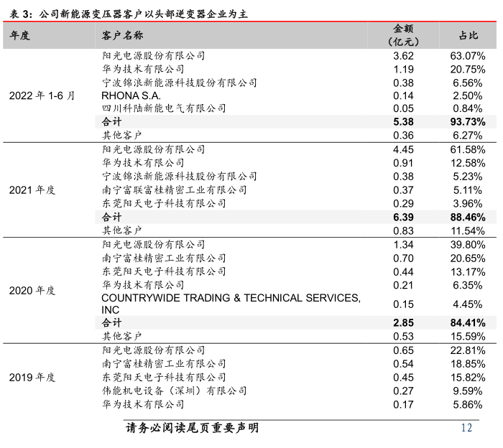Select the percentage 20.65%

click(x=467, y=258)
